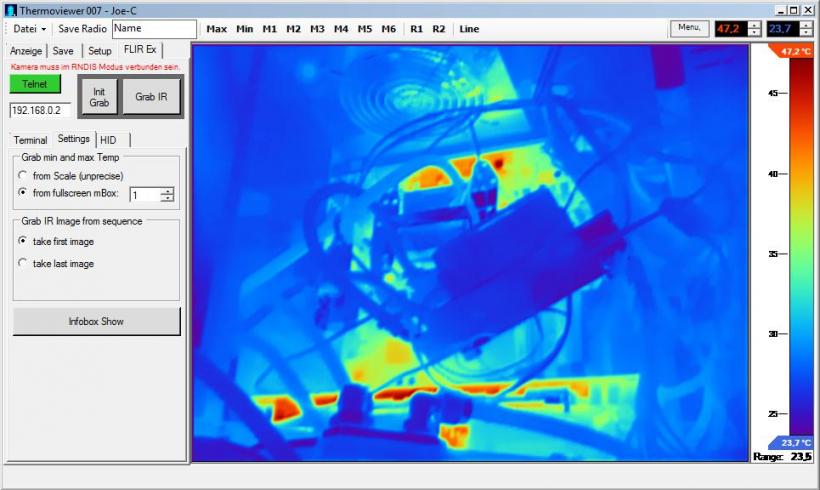
Task: Select 'from Scale (unprecise)' radio option
Action: 24,176
